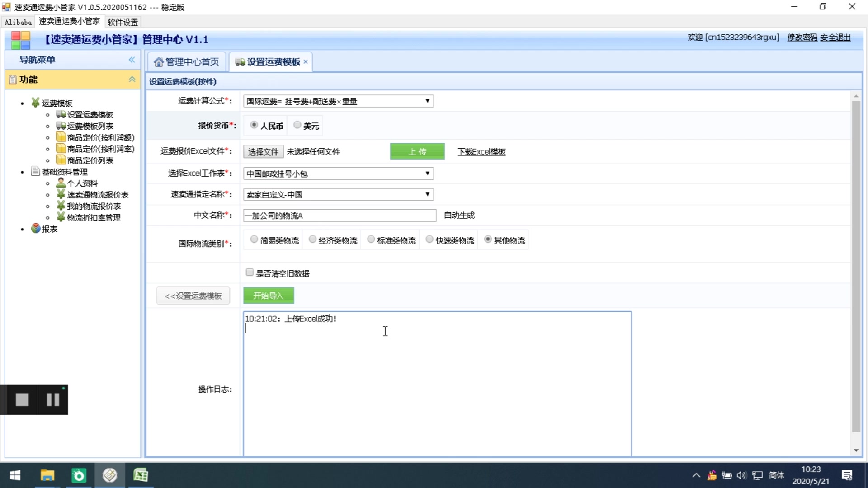Click the yen icon beside 物流折扣率管理
Viewport: 868px width, 488px height.
61,217
